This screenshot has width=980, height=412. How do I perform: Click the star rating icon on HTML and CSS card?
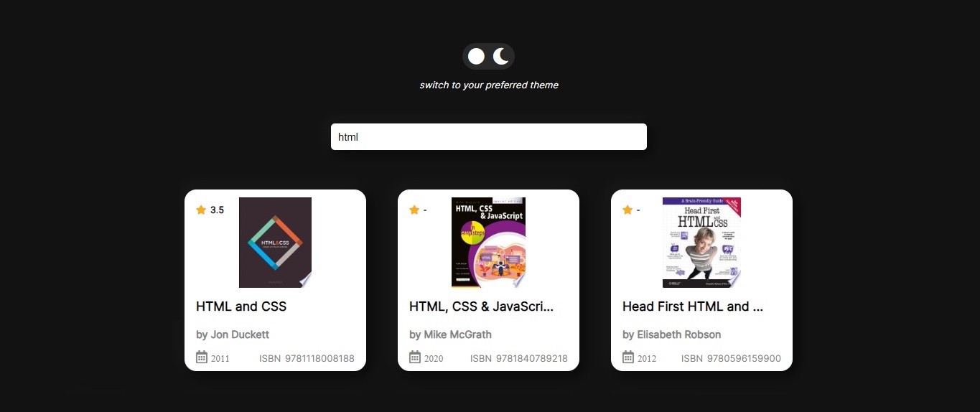pos(201,210)
